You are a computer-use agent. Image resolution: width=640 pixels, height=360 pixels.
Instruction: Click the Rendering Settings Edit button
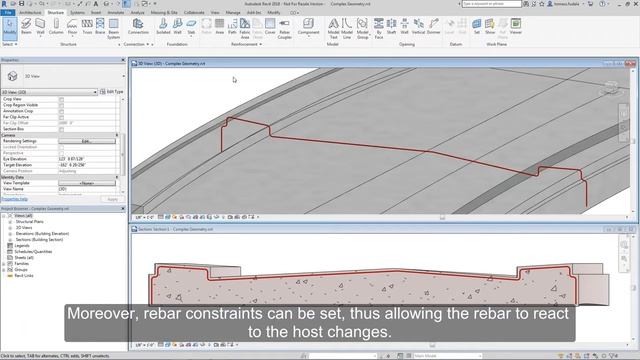(x=87, y=141)
